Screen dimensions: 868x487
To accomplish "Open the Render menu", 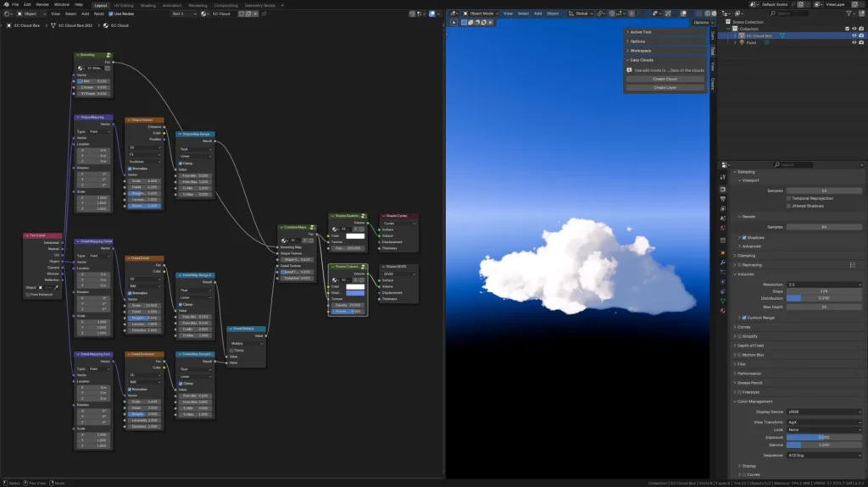I will click(42, 4).
